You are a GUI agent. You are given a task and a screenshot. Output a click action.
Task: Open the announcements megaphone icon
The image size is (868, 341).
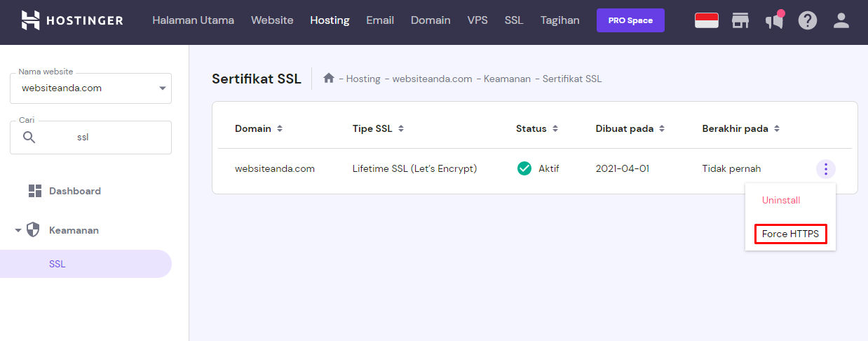[774, 20]
